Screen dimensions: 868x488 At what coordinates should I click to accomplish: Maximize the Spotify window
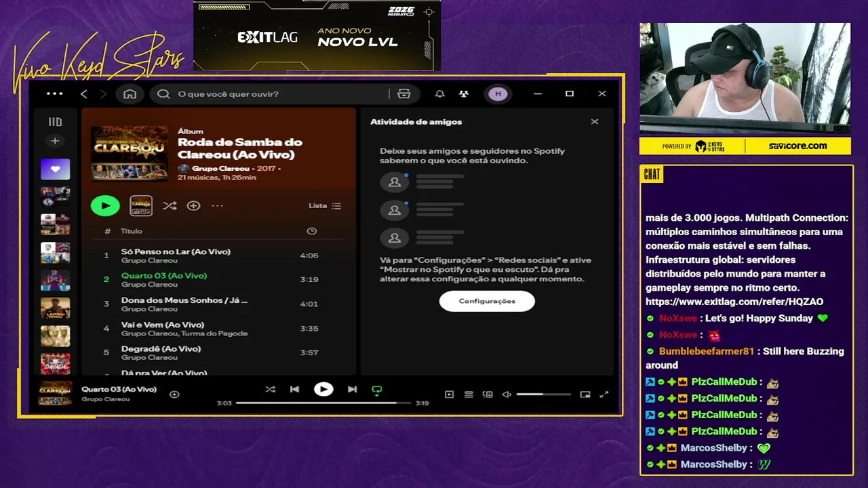pyautogui.click(x=570, y=94)
